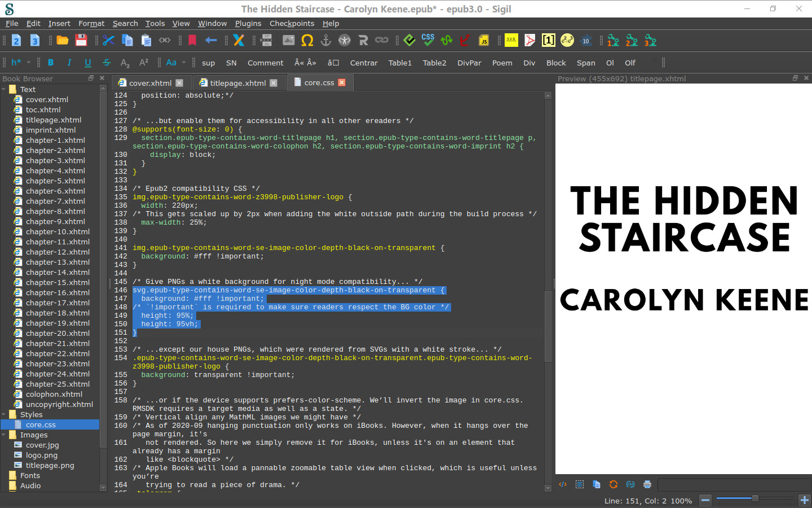Collapse the Text folder in Book Browser
This screenshot has height=508, width=812.
[x=4, y=89]
